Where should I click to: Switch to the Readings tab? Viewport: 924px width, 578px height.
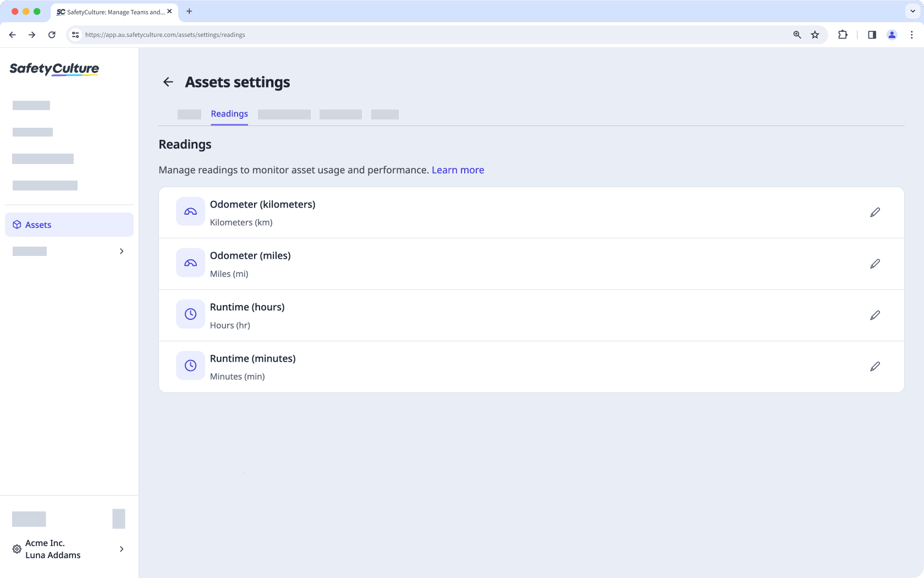click(229, 114)
